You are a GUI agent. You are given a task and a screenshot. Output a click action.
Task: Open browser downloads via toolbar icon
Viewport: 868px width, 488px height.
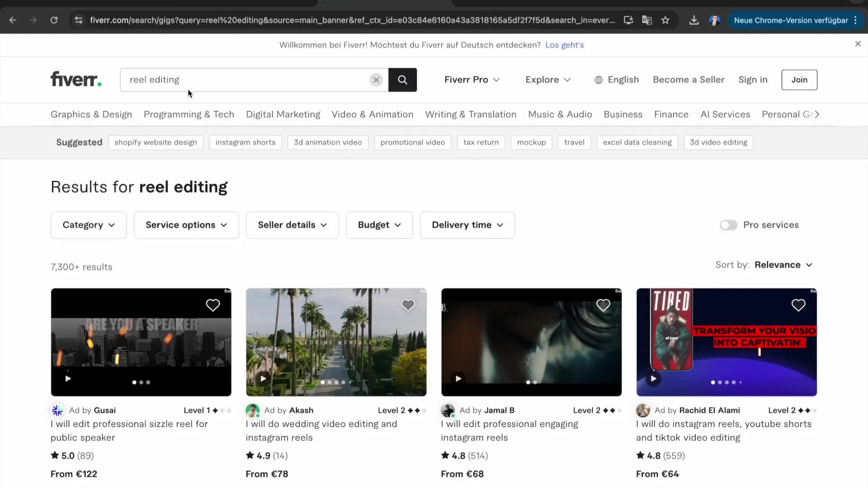(x=694, y=20)
